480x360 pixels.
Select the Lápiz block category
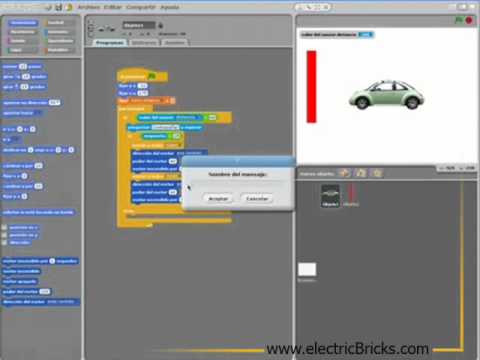click(23, 50)
